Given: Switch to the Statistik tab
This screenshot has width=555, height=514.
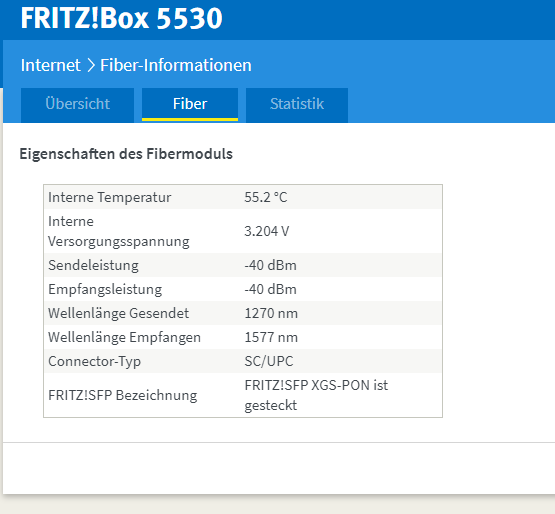Looking at the screenshot, I should click(297, 104).
